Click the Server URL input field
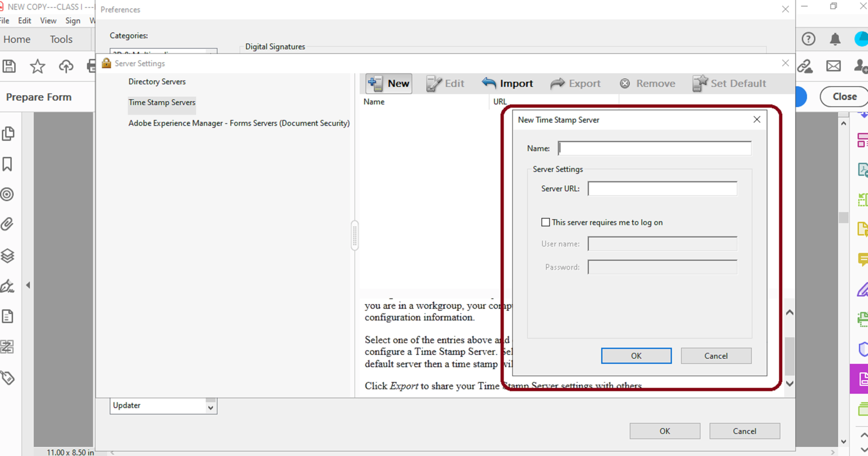 point(662,189)
